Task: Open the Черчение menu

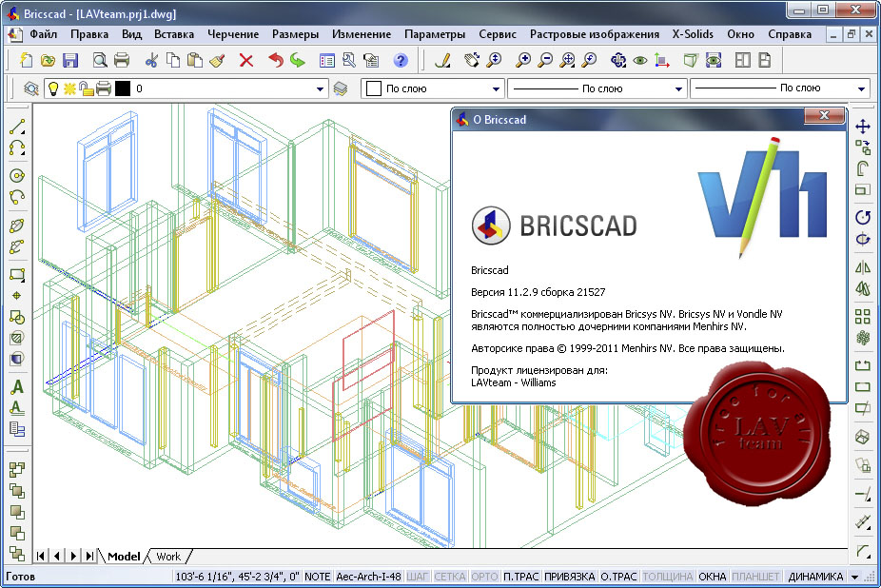Action: coord(233,34)
